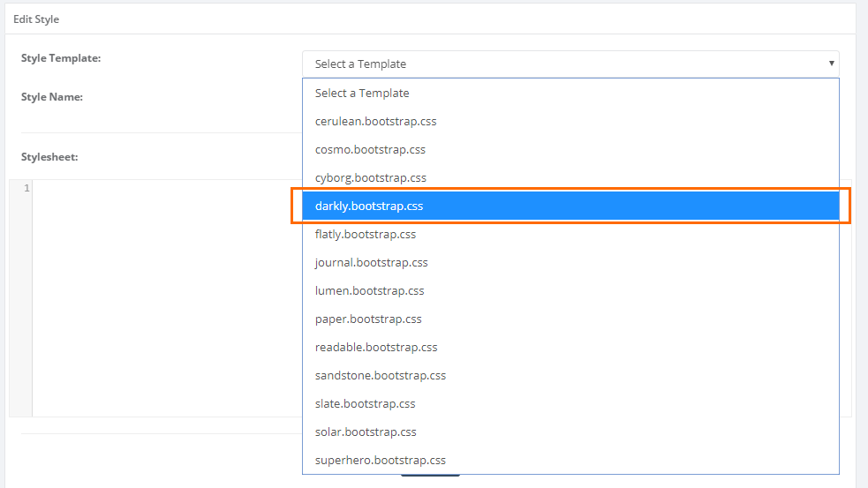Pick the cosmo.bootstrap.css template
Viewport: 868px width, 488px height.
371,149
